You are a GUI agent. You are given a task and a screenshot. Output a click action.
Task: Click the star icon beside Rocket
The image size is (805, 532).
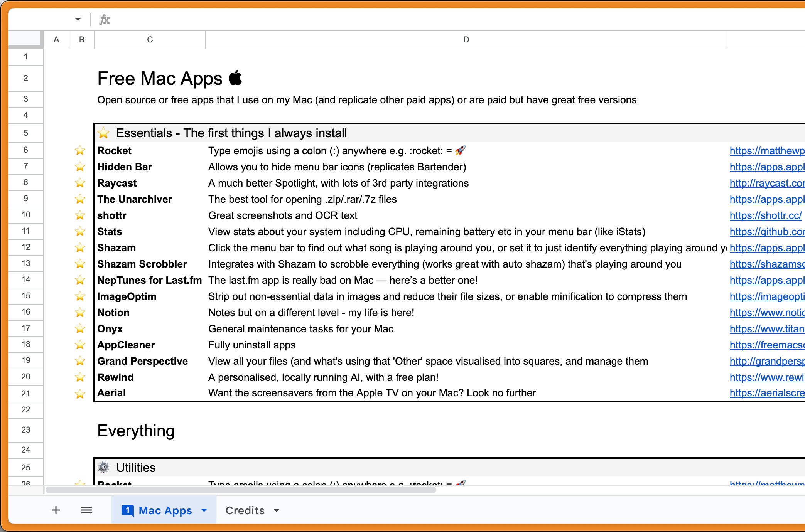pyautogui.click(x=80, y=150)
